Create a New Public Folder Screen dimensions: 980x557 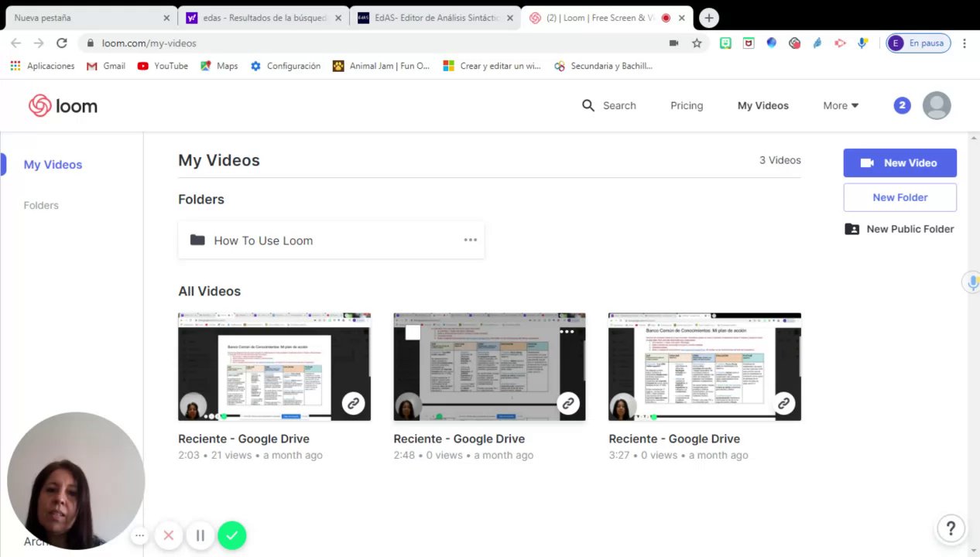[899, 229]
